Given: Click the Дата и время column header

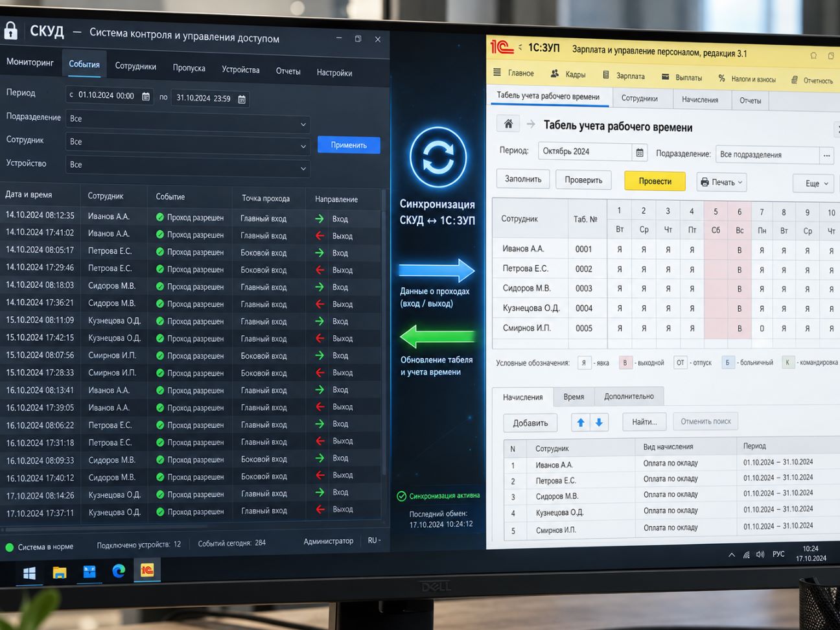Looking at the screenshot, I should [x=29, y=194].
